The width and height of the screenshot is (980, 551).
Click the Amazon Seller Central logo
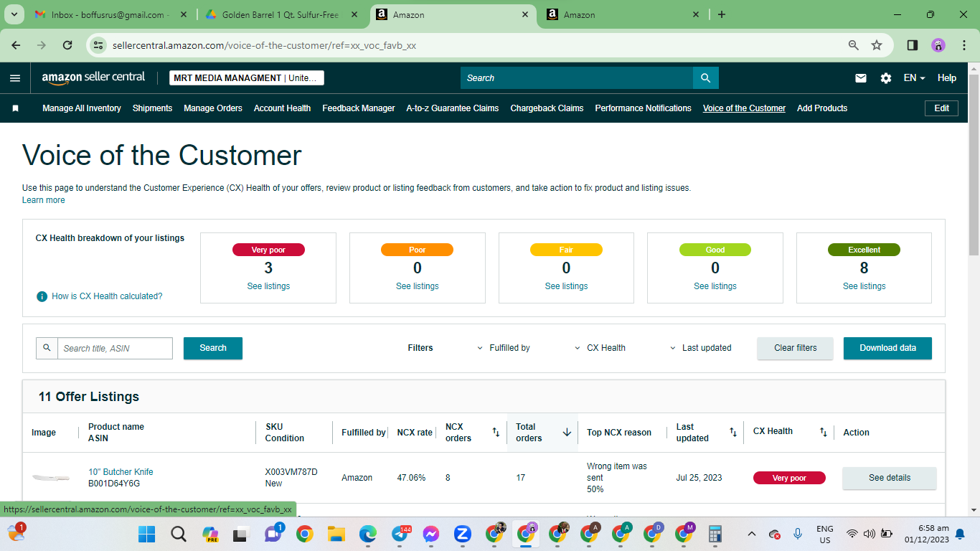pyautogui.click(x=93, y=77)
